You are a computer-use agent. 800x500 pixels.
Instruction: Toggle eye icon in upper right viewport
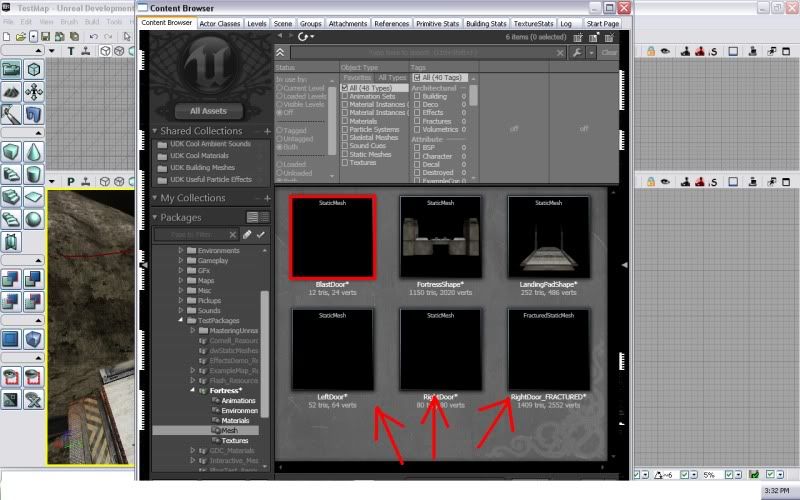tap(665, 51)
